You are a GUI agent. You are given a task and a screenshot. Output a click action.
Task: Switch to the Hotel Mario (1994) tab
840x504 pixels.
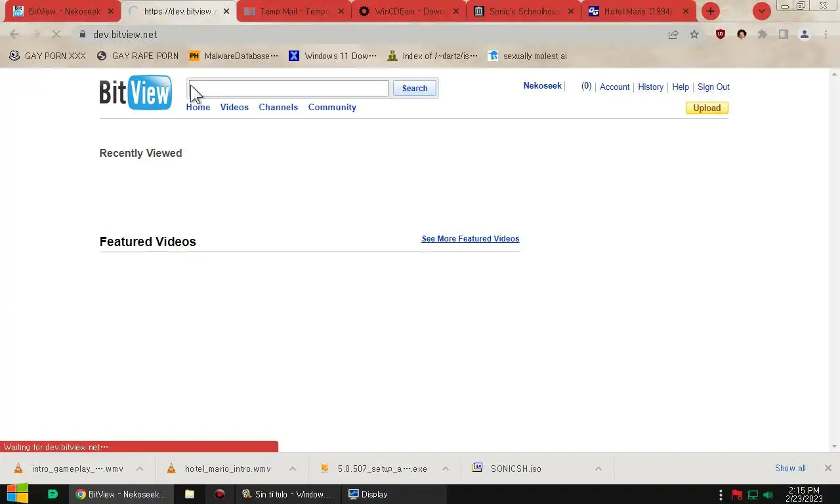point(639,11)
